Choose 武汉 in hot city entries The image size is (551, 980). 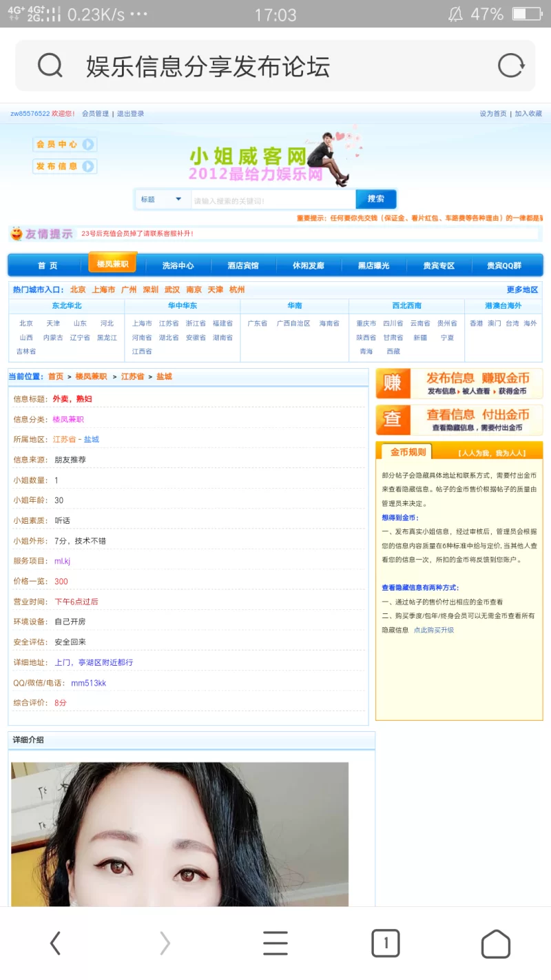[x=172, y=289]
